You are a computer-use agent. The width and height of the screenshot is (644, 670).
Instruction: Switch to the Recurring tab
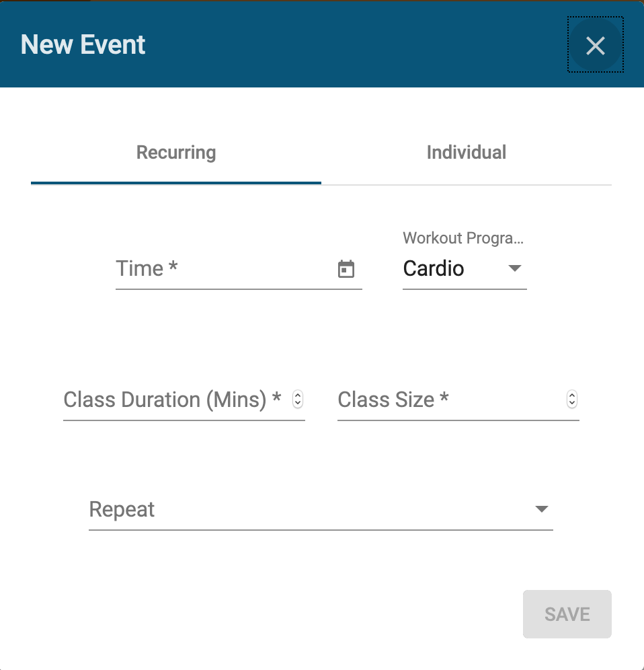[176, 153]
